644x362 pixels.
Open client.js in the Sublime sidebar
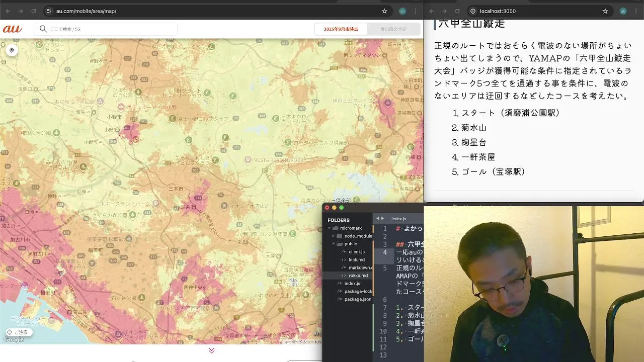click(x=357, y=252)
